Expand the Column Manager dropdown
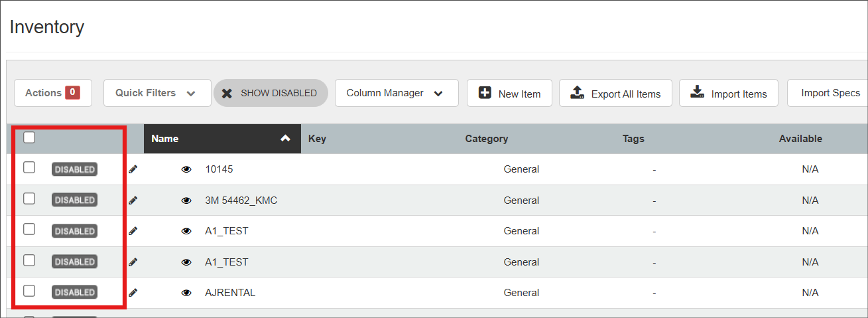Image resolution: width=868 pixels, height=318 pixels. (x=396, y=93)
